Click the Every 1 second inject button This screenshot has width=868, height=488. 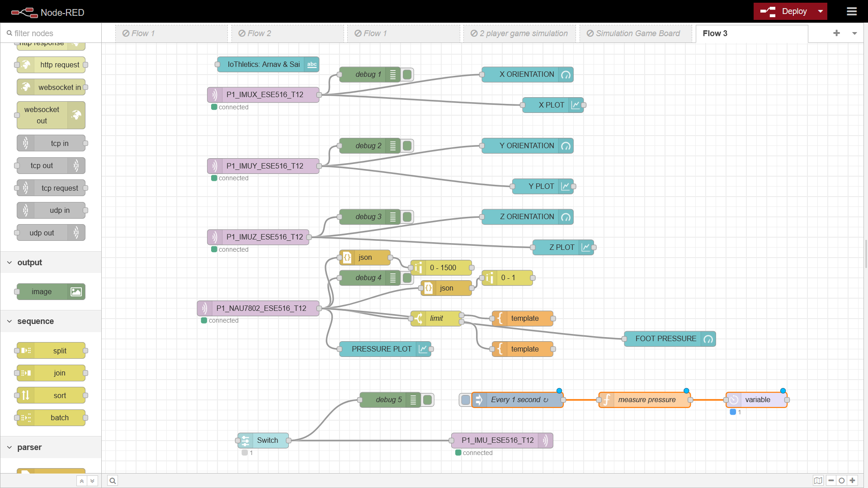pos(465,400)
